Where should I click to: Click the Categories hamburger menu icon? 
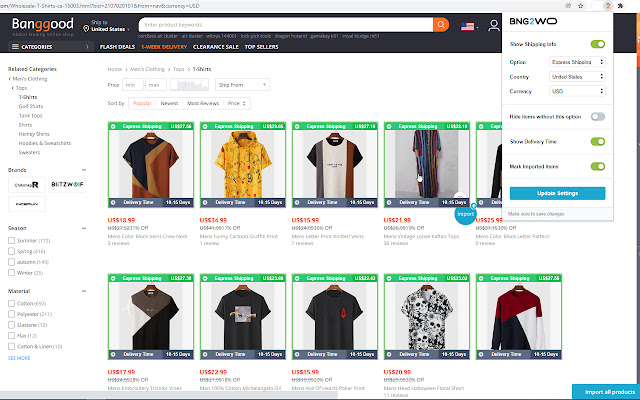click(x=15, y=47)
